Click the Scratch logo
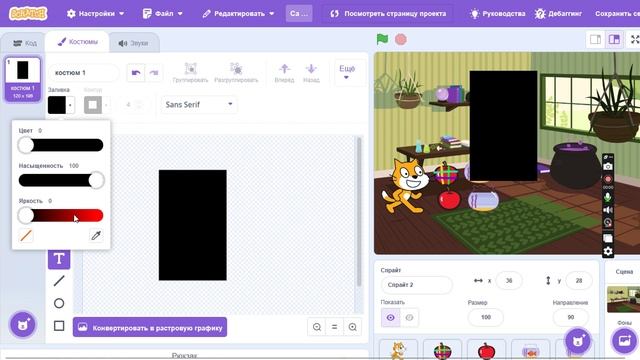Viewport: 640px width, 360px height. (28, 13)
